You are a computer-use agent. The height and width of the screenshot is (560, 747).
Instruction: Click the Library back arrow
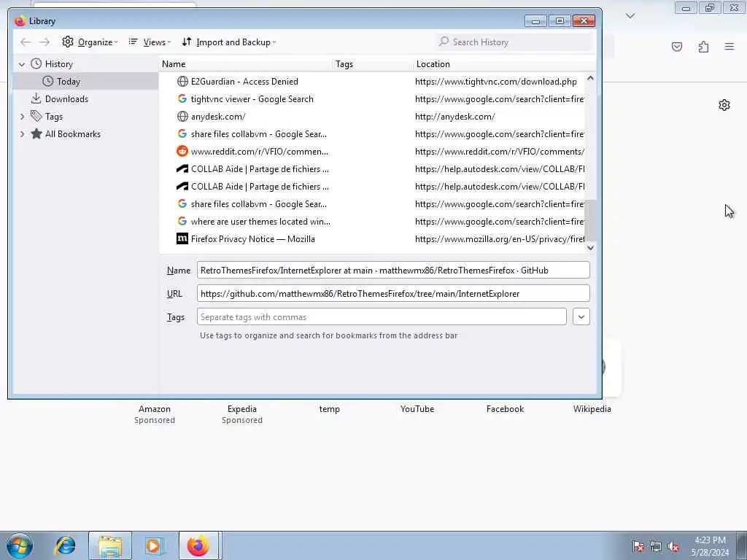click(x=26, y=42)
